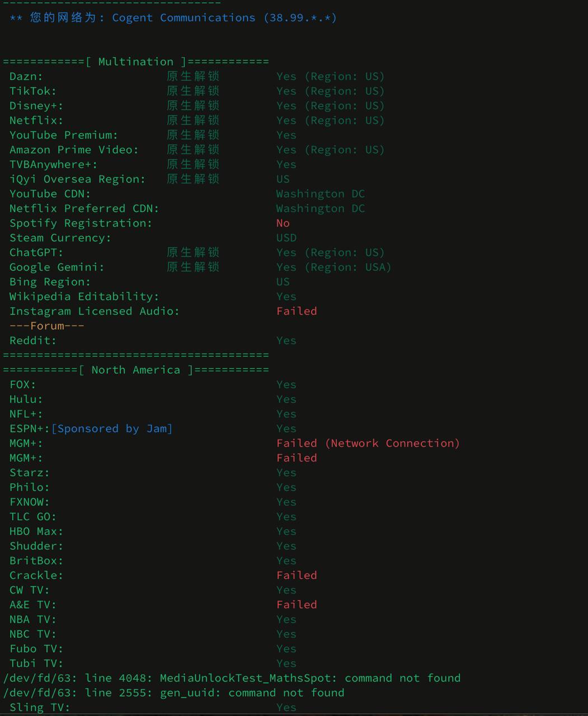Viewport: 588px width, 716px height.
Task: Click the Multination section header
Action: tap(136, 62)
